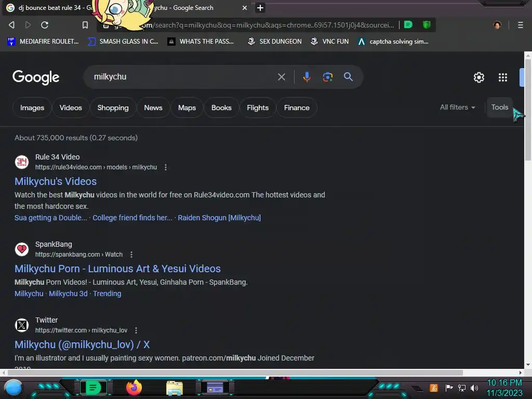
Task: Filter results by Videos
Action: tap(71, 108)
